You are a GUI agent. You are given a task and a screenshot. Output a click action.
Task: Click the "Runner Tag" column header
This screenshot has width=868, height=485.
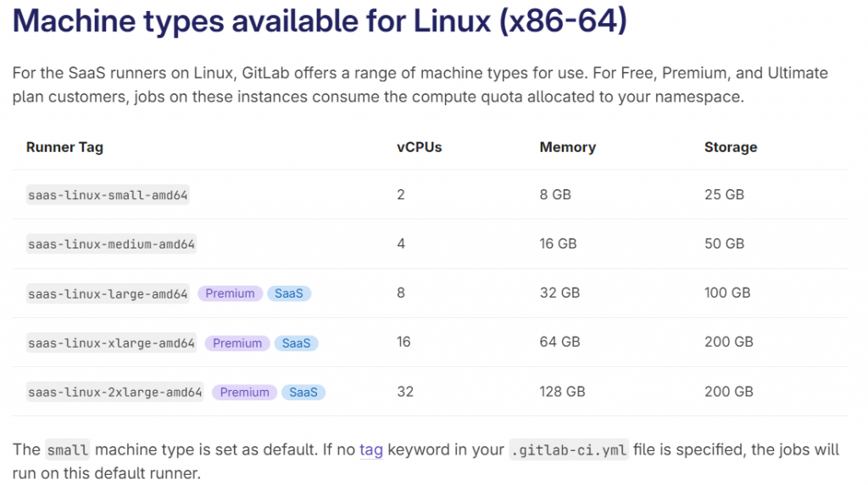(x=64, y=147)
